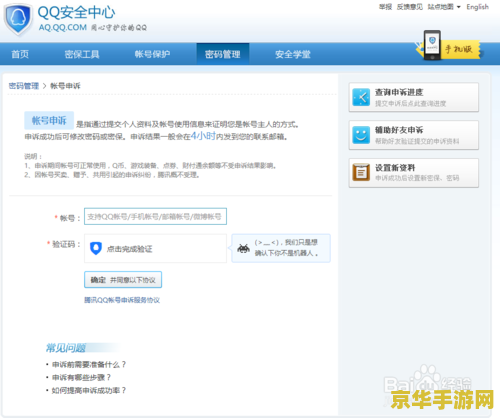Open the 查询申诉进度 panel button

tap(414, 97)
